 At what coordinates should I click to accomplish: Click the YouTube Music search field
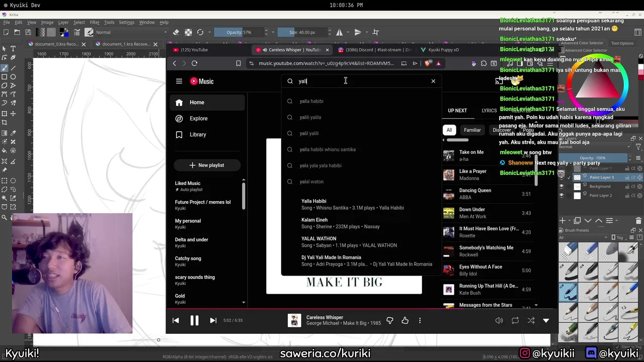(361, 81)
